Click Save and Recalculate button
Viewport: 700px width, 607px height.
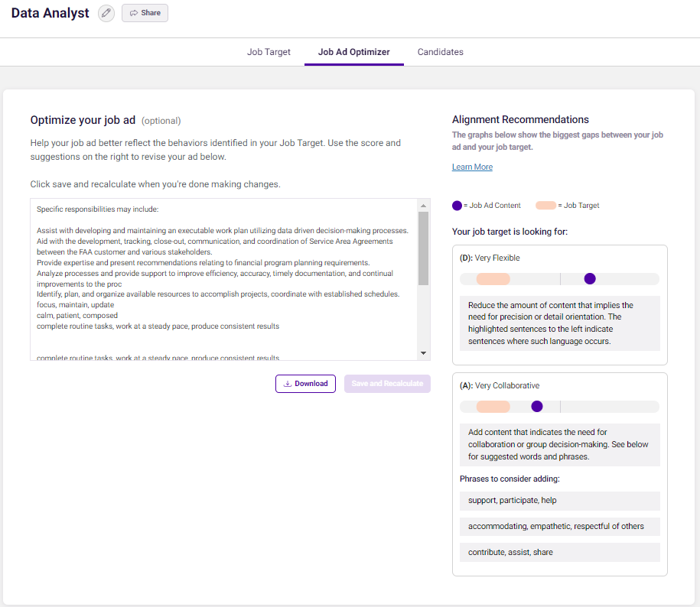coord(387,384)
